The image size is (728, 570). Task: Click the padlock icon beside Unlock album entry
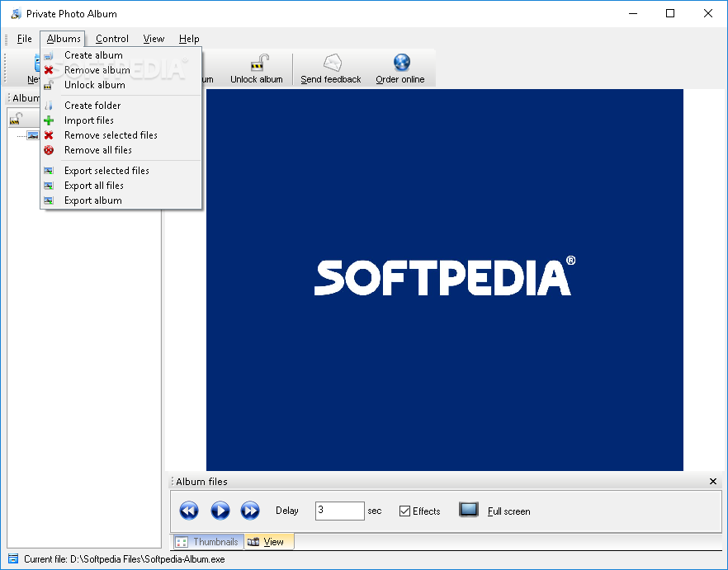click(x=49, y=85)
